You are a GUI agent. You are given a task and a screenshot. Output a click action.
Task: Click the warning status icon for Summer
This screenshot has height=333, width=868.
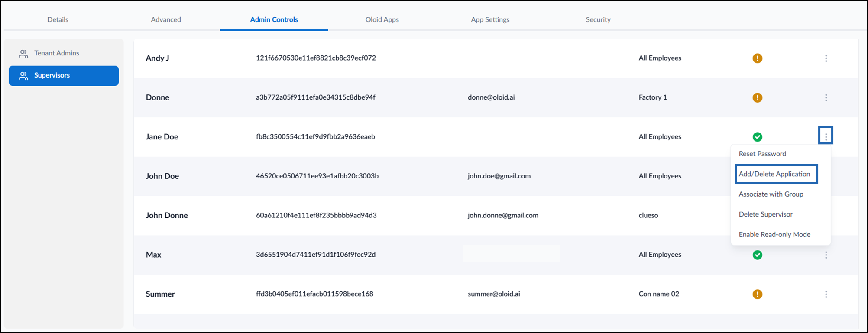(x=757, y=294)
